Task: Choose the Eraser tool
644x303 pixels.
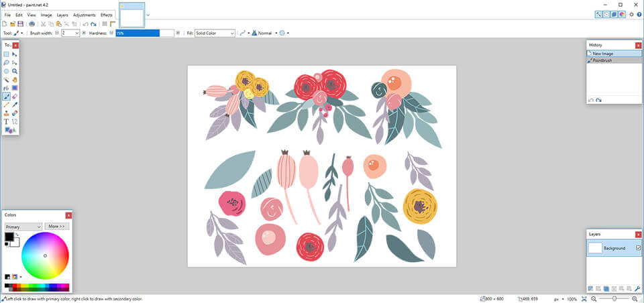Action: pyautogui.click(x=14, y=96)
